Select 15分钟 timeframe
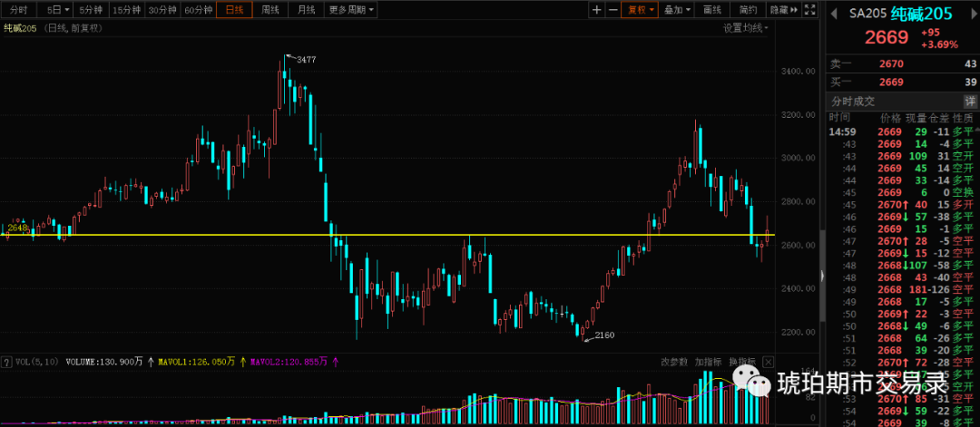 [127, 10]
